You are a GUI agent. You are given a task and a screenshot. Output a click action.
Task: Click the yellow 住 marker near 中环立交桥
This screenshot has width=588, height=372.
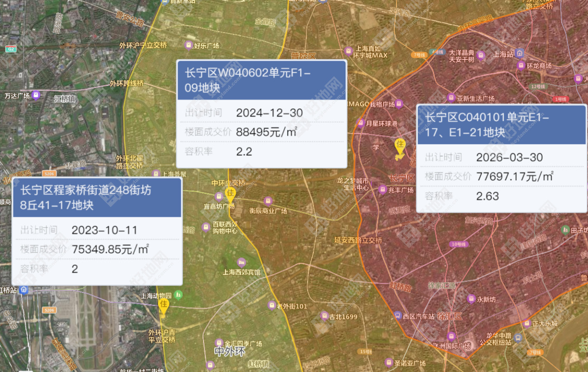tap(230, 195)
